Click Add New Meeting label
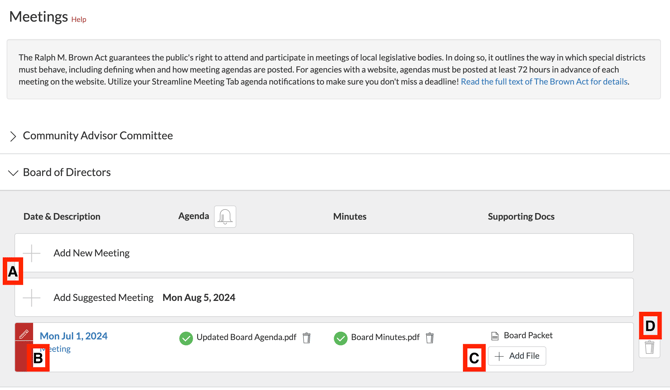670x390 pixels. pos(91,253)
